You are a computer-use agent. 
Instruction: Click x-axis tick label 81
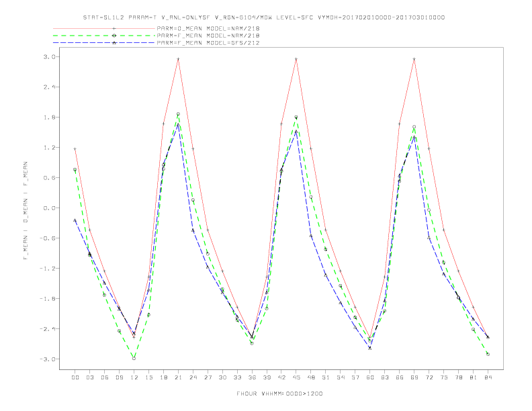point(474,377)
